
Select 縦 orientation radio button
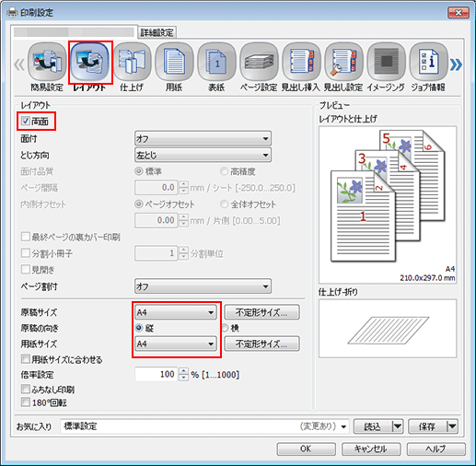point(139,328)
